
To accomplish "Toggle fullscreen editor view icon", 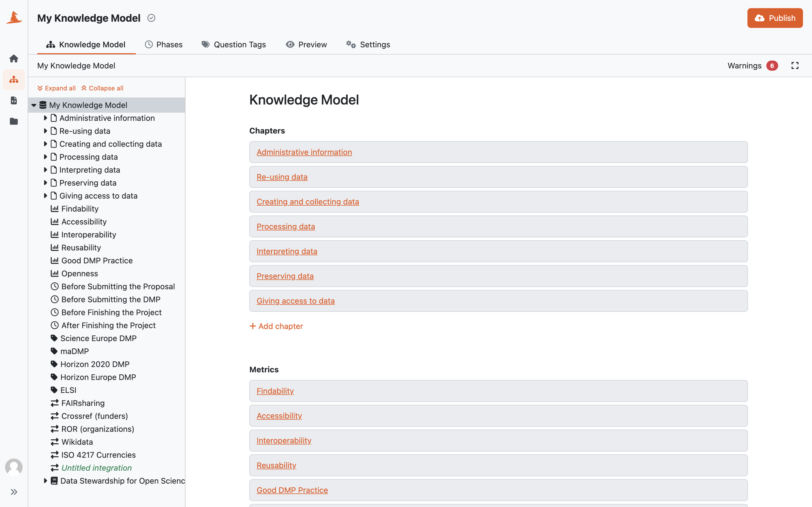I will (x=795, y=66).
